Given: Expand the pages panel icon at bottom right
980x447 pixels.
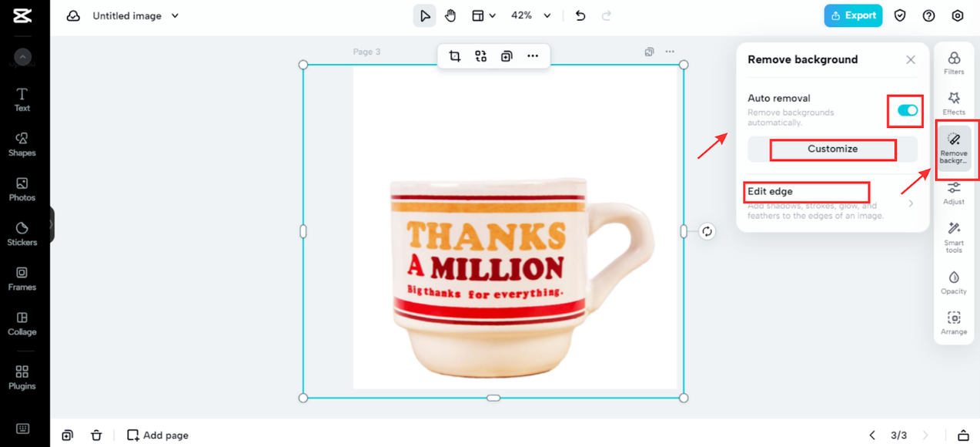Looking at the screenshot, I should [x=963, y=435].
